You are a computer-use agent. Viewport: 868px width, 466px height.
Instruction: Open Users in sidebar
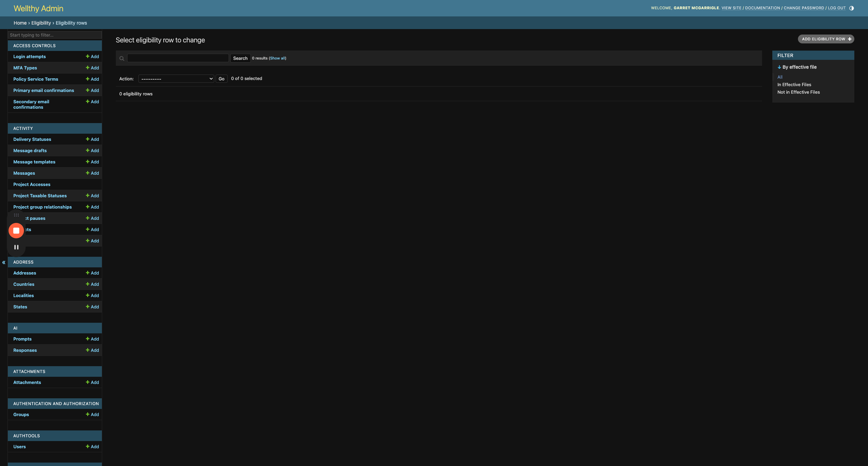tap(19, 447)
